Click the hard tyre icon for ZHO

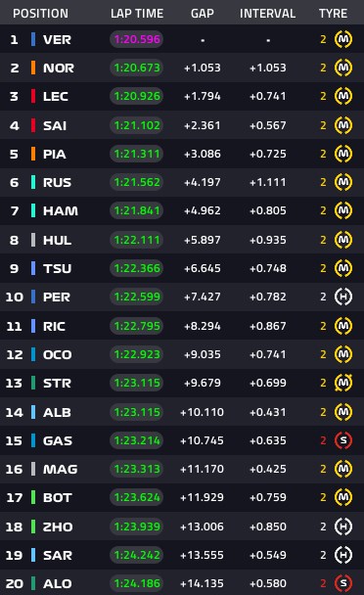[343, 526]
